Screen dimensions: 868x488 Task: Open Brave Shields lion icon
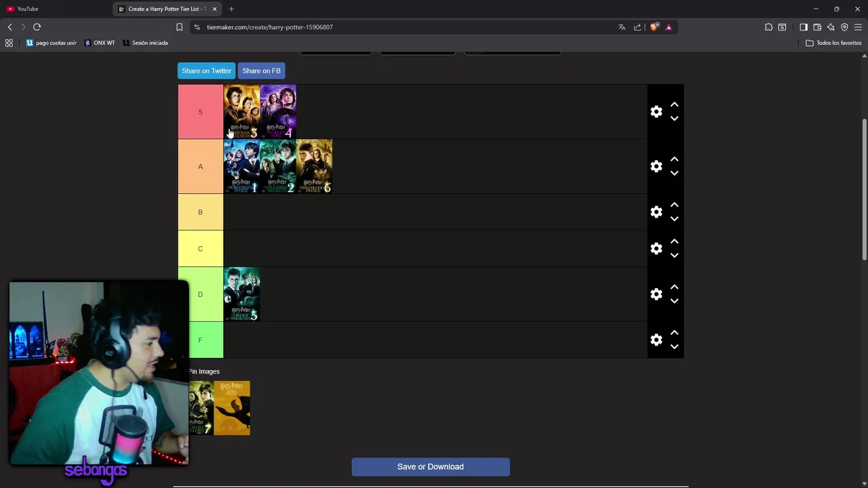(654, 27)
